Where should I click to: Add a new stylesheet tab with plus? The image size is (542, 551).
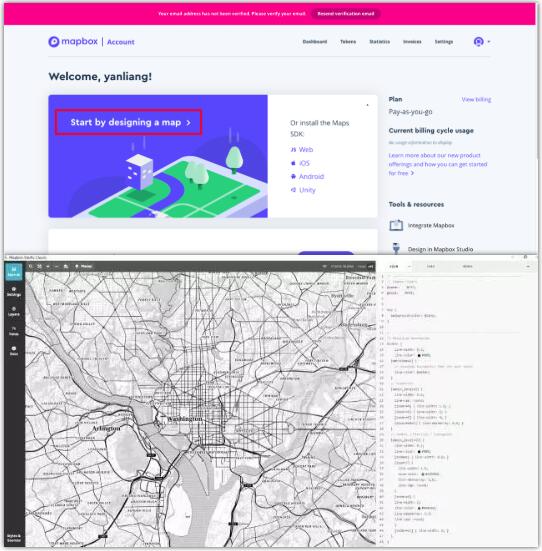tap(528, 266)
